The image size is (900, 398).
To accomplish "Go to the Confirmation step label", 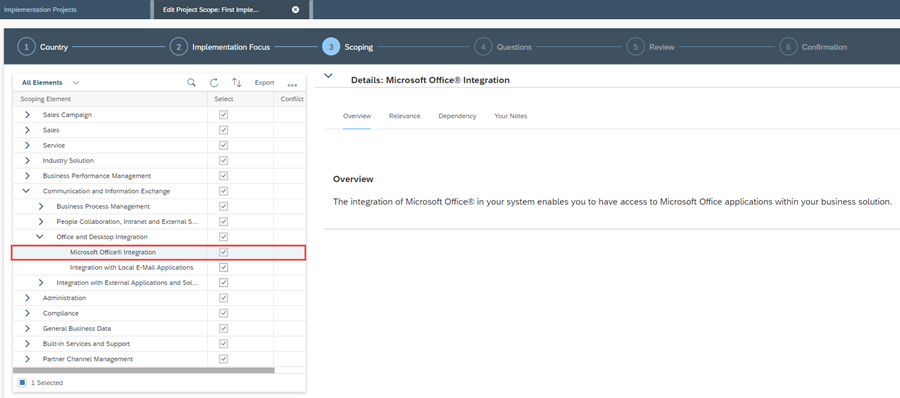I will point(824,47).
